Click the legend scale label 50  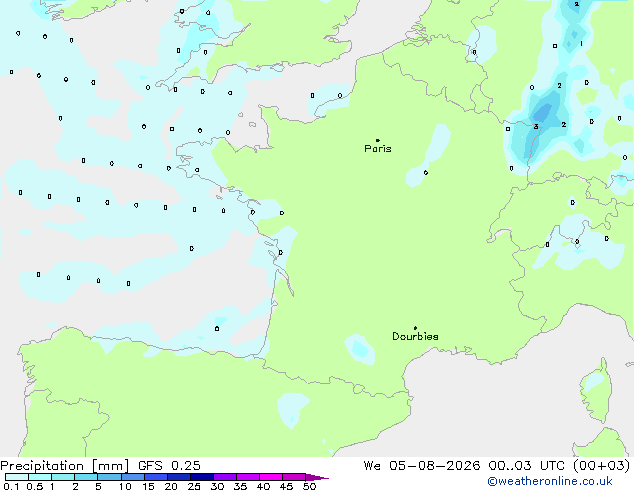click(309, 486)
